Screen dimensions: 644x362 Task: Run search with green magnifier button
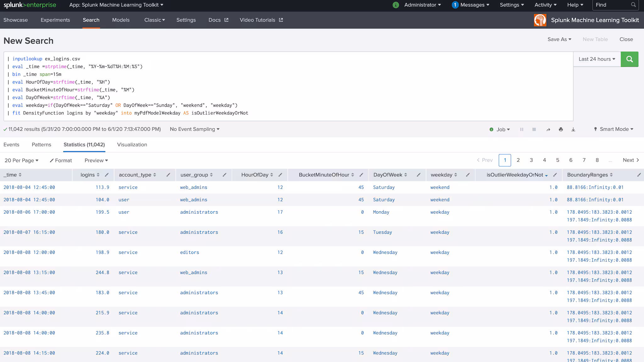tap(629, 59)
